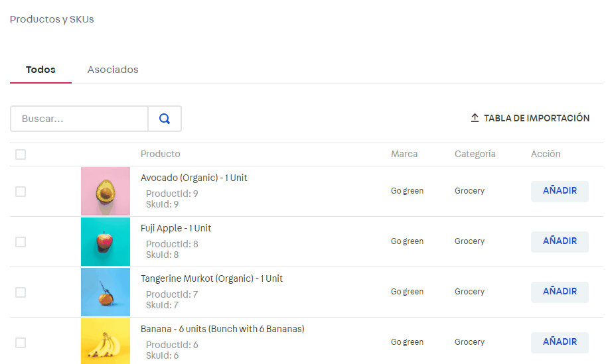Click the Banana bunch product image
The image size is (612, 364).
[x=106, y=341]
